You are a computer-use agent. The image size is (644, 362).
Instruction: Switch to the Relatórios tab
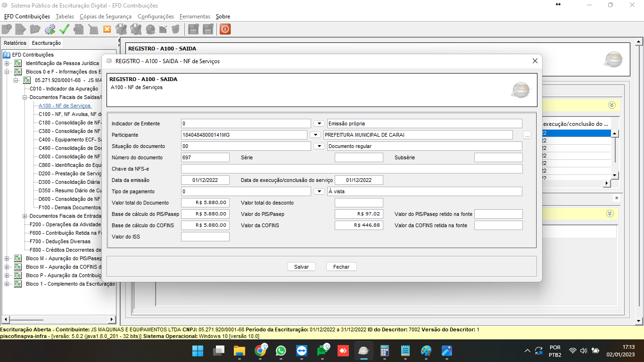[15, 43]
